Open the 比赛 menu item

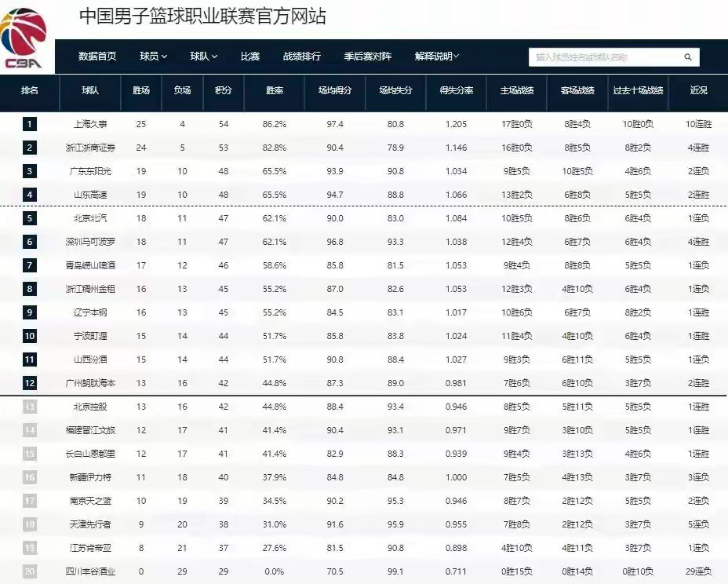click(x=249, y=57)
